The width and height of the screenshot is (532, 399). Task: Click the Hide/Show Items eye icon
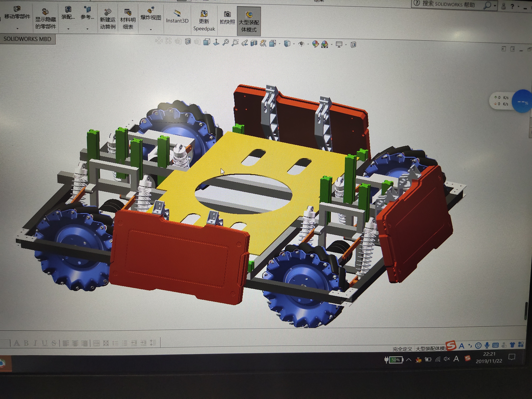pos(301,44)
